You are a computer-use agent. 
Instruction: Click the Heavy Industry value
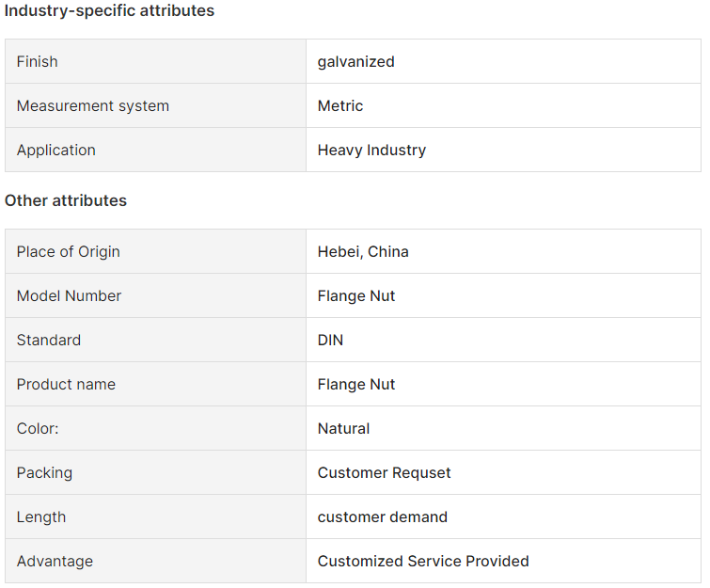click(x=371, y=150)
